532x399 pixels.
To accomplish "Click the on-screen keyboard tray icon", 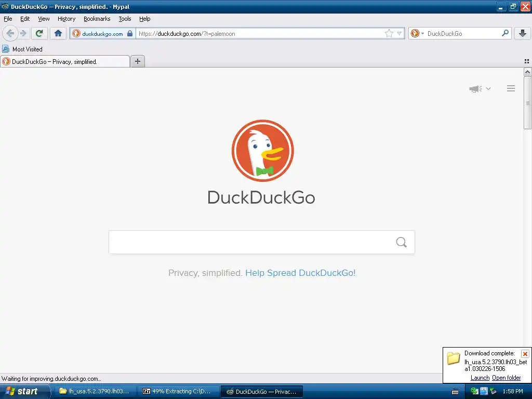I will tap(455, 392).
